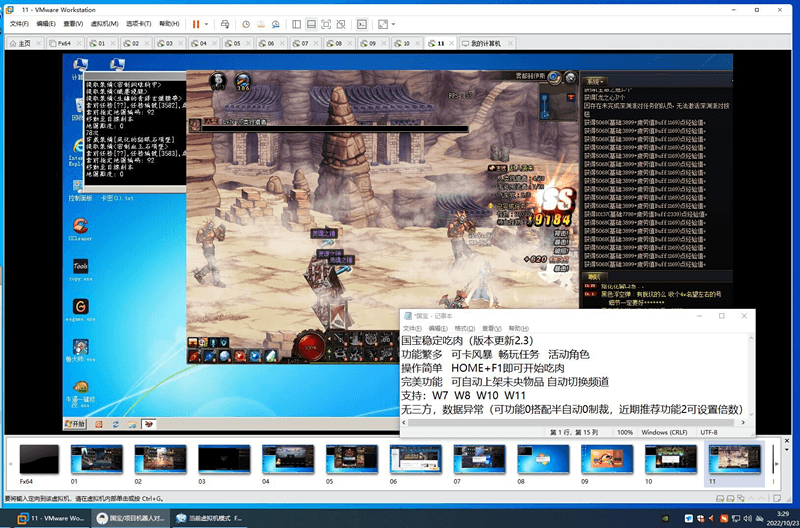
Task: Open the Tools copy.exe desktop icon
Action: [x=81, y=269]
